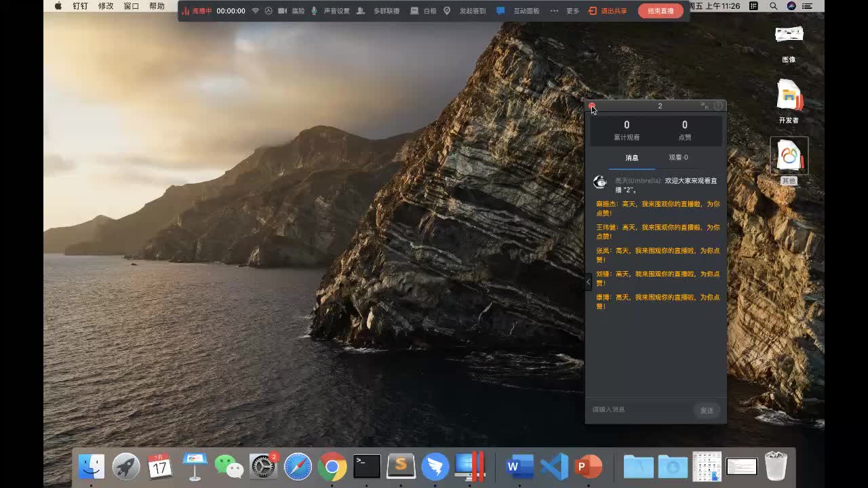The image size is (868, 488).
Task: Expand the 更多 more options menu
Action: click(x=565, y=11)
